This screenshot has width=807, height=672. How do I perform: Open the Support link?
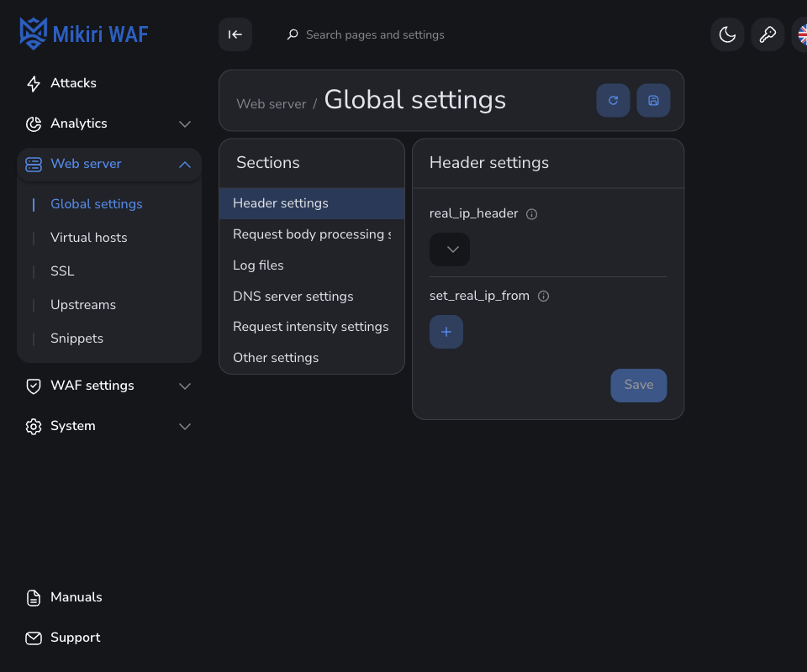coord(75,638)
